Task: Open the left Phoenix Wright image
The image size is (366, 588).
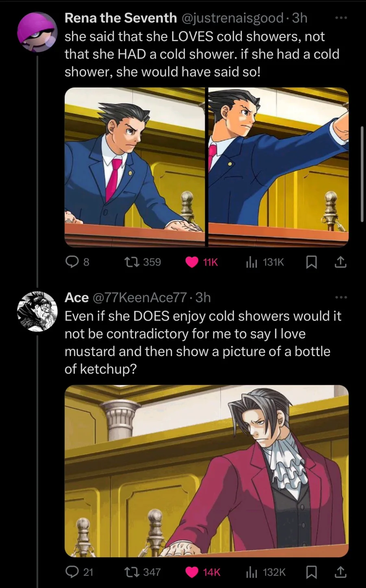Action: (135, 167)
